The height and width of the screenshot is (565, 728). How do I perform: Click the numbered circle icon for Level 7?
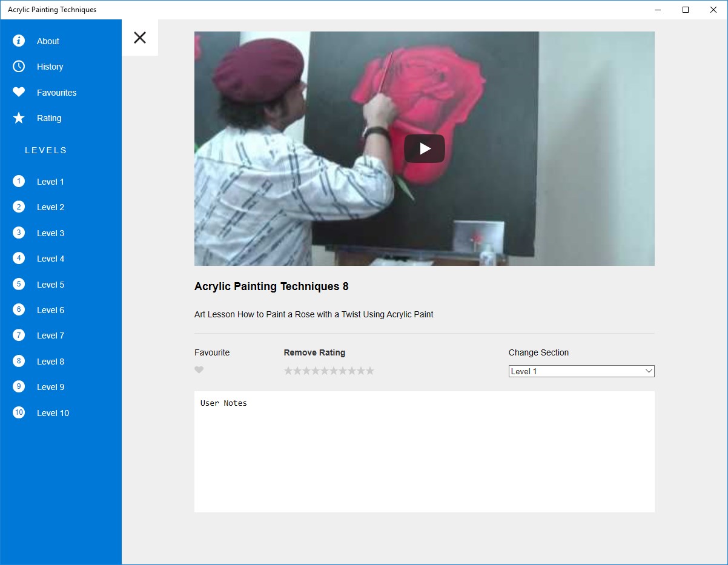point(19,335)
